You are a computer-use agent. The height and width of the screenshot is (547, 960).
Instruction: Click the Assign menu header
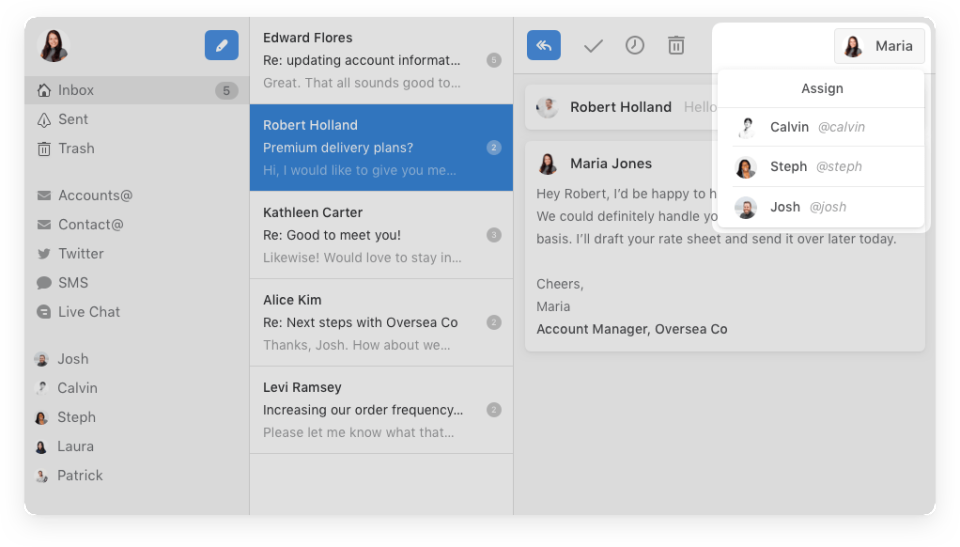coord(822,89)
